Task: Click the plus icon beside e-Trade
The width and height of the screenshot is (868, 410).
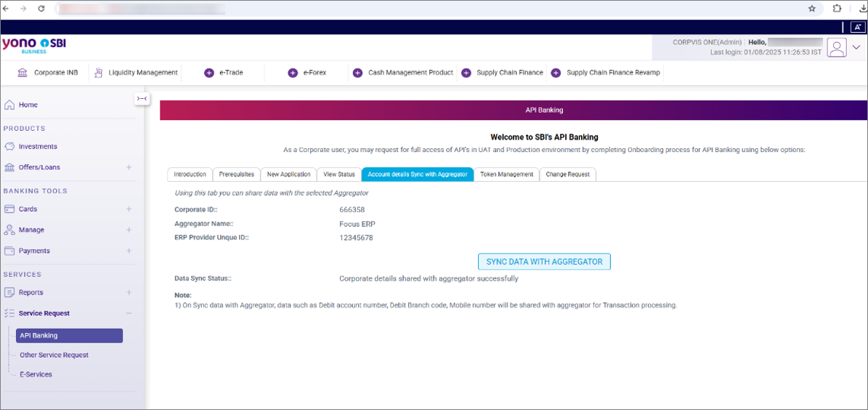Action: (x=208, y=73)
